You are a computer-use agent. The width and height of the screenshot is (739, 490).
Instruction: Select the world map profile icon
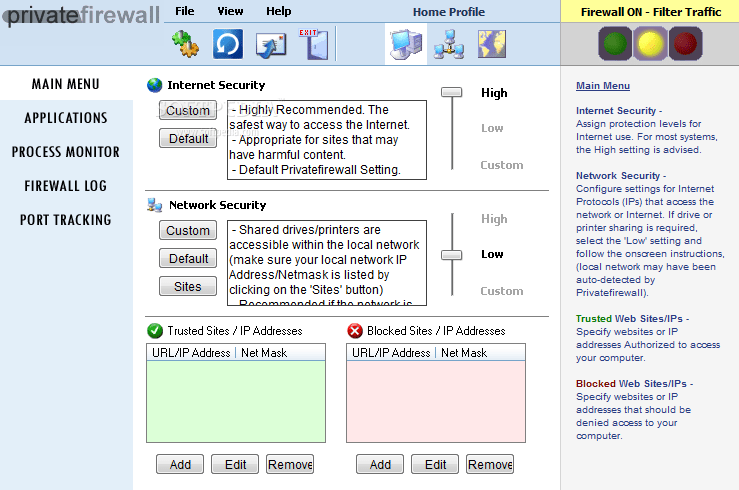492,44
